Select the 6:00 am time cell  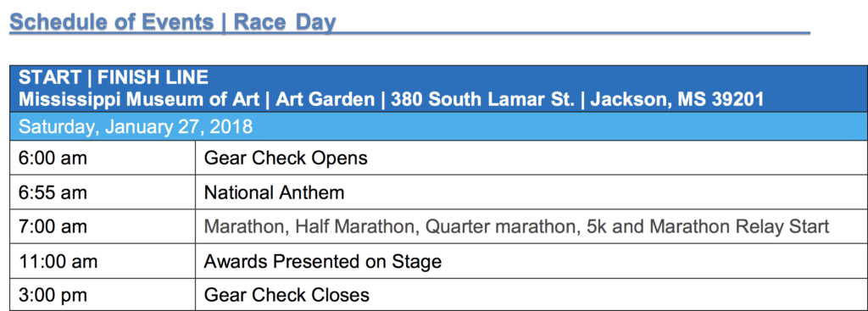103,158
